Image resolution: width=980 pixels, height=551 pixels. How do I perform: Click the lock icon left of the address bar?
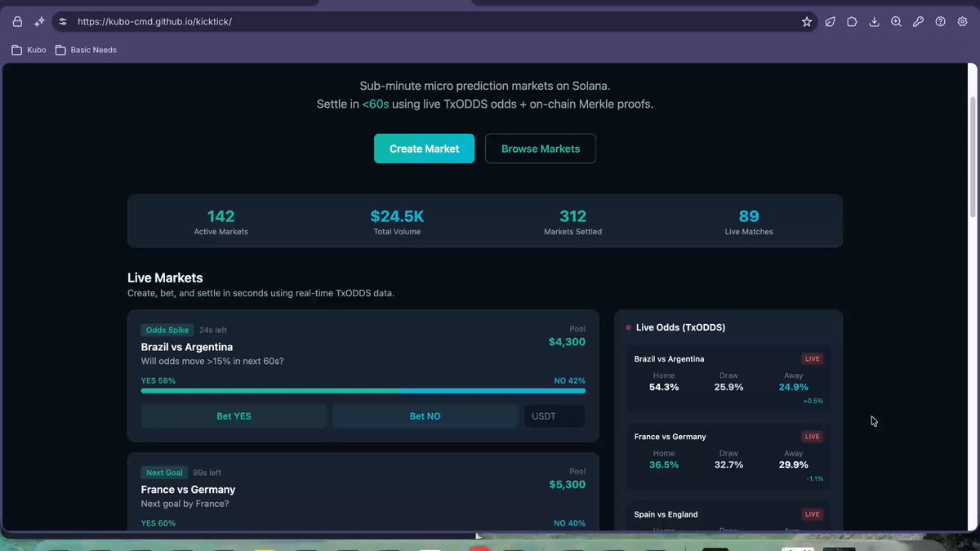pos(17,22)
